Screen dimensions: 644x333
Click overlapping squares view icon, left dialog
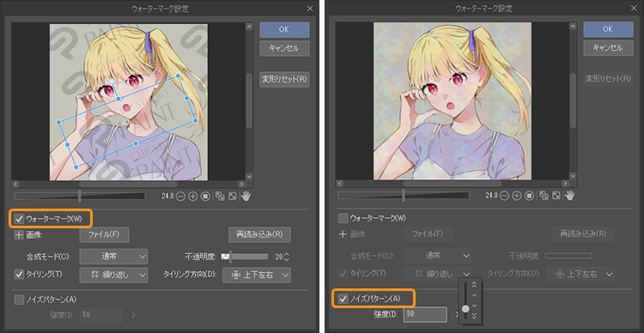[221, 197]
